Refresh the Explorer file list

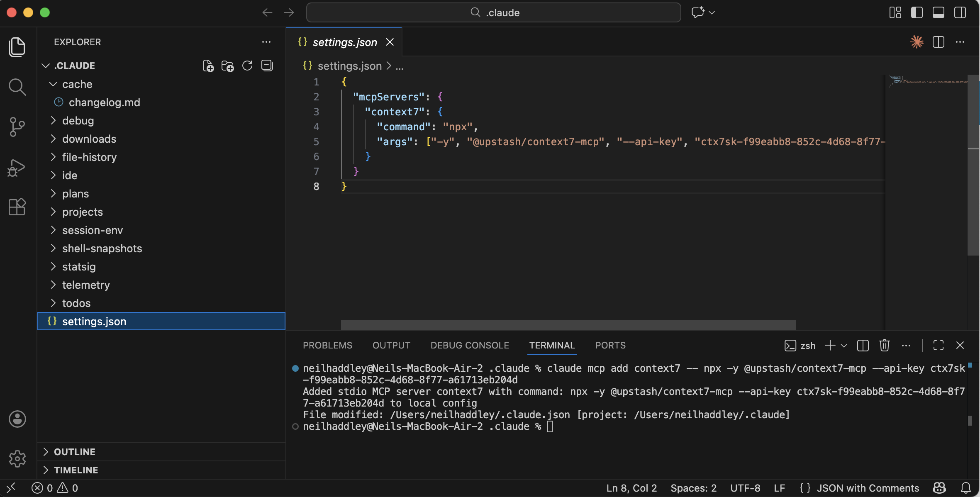click(x=247, y=66)
